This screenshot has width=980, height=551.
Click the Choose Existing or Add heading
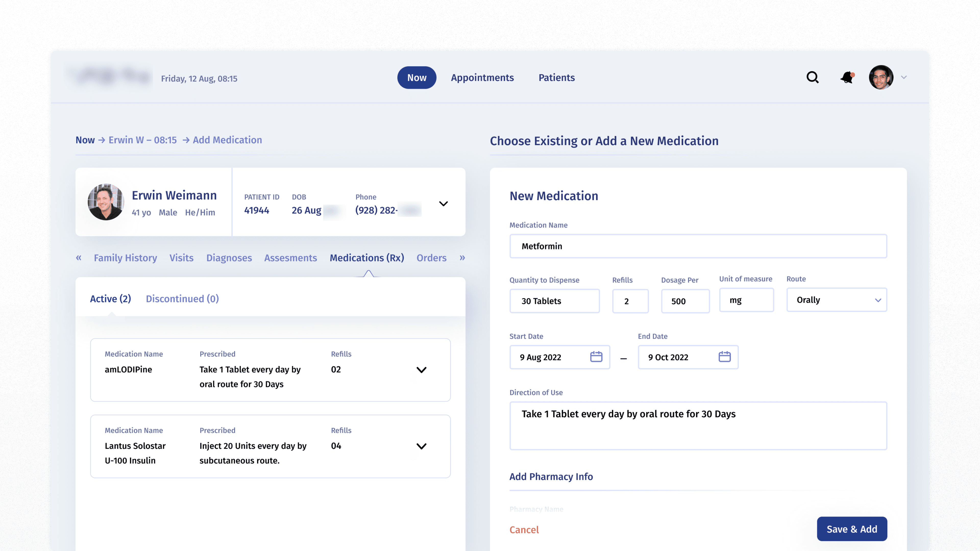[x=604, y=141]
